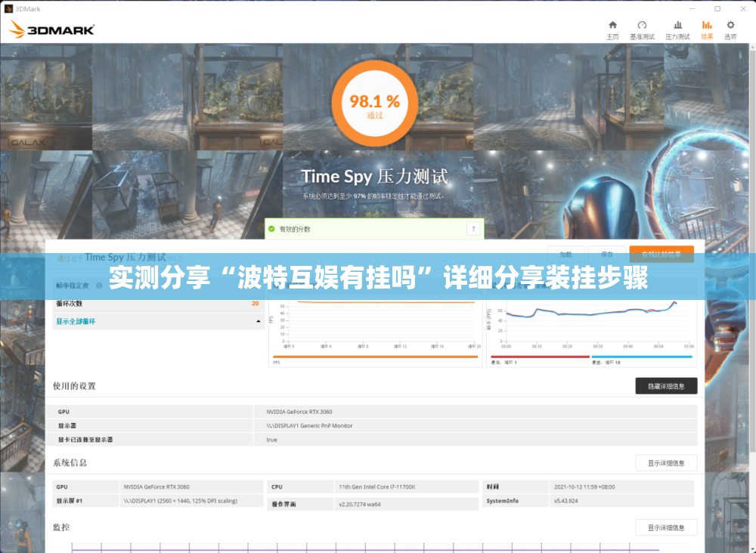Open the 选项 options gear icon
The image size is (756, 553).
[730, 25]
